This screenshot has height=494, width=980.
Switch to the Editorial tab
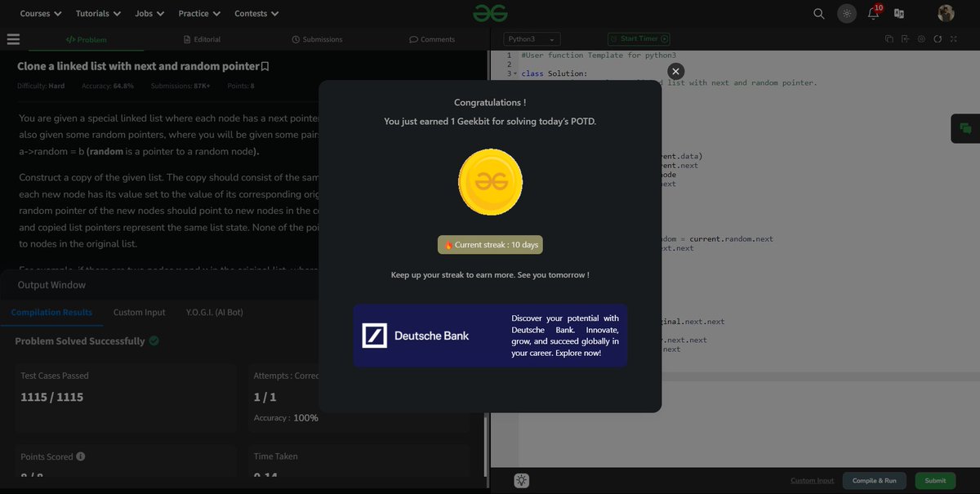click(x=203, y=39)
